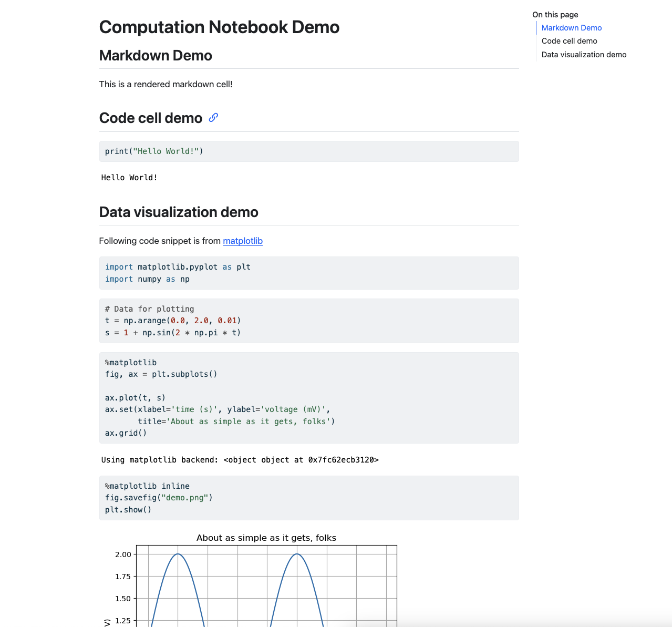Image resolution: width=672 pixels, height=627 pixels.
Task: Click the Computation Notebook Demo title
Action: point(219,27)
